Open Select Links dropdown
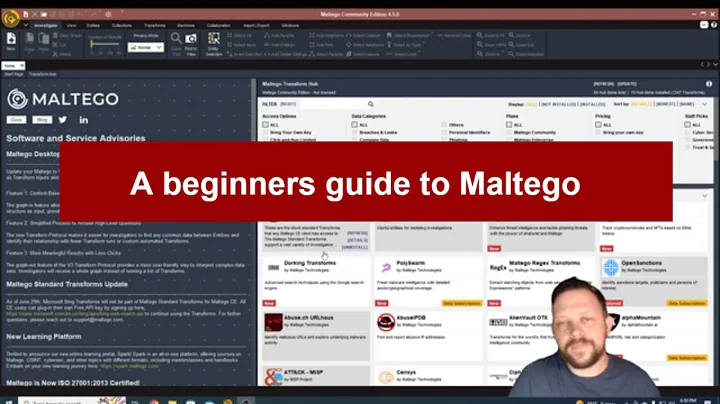Viewport: 720px width, 404px height. (x=404, y=54)
